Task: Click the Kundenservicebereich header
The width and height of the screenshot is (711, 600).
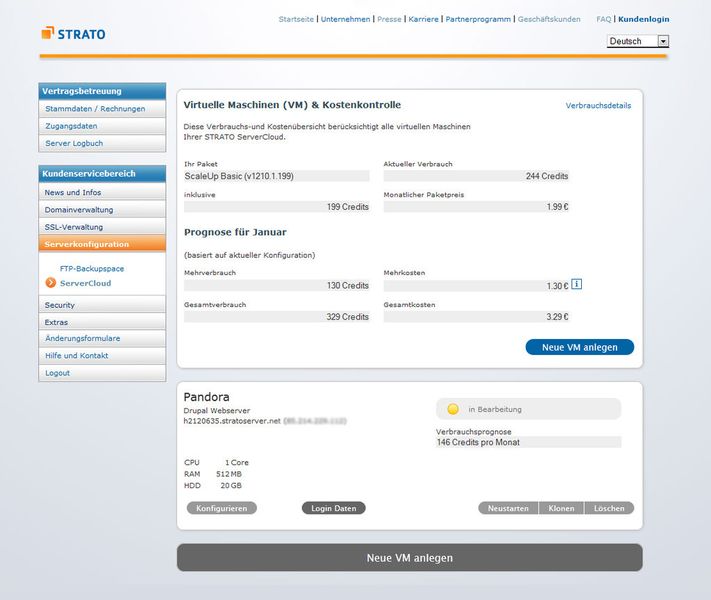Action: 102,174
